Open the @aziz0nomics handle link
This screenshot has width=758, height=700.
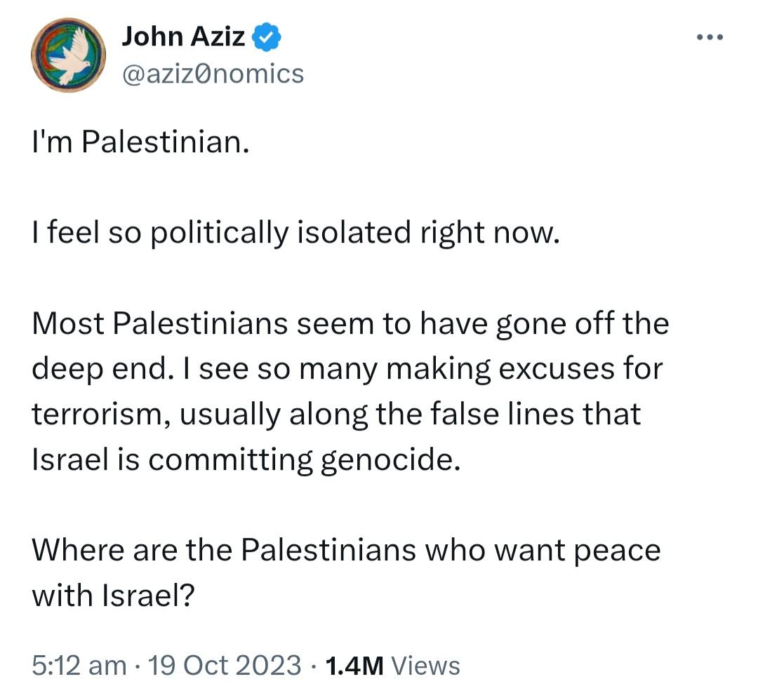pyautogui.click(x=213, y=74)
